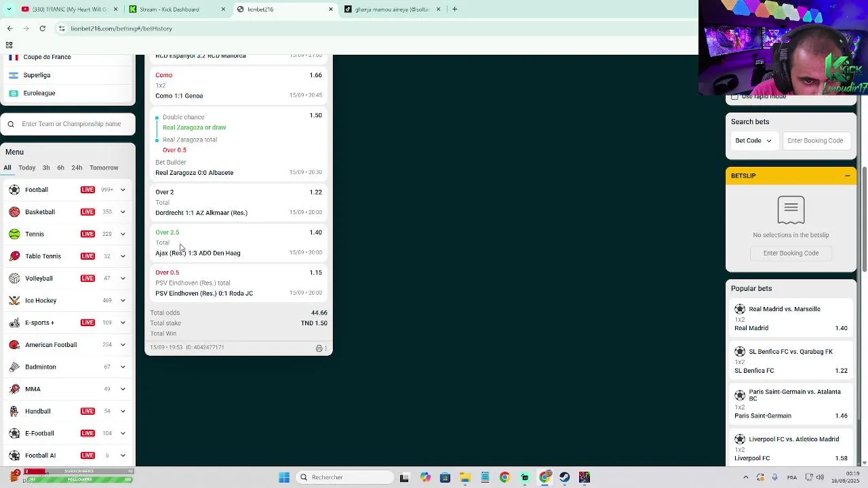Open new browser tab

pos(454,9)
